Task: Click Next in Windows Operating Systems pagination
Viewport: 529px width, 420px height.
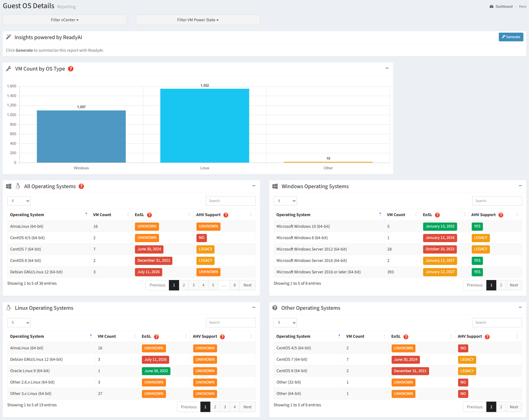Action: (x=514, y=285)
